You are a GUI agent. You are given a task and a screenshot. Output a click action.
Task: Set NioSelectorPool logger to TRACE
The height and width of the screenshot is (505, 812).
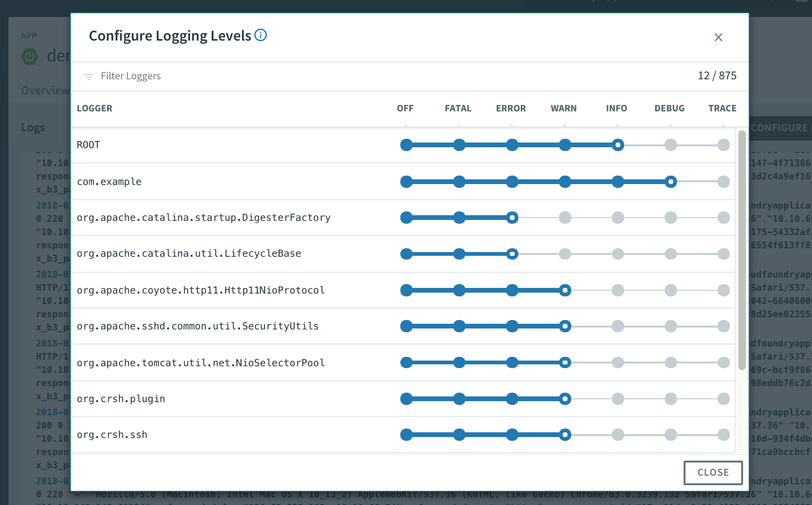724,362
